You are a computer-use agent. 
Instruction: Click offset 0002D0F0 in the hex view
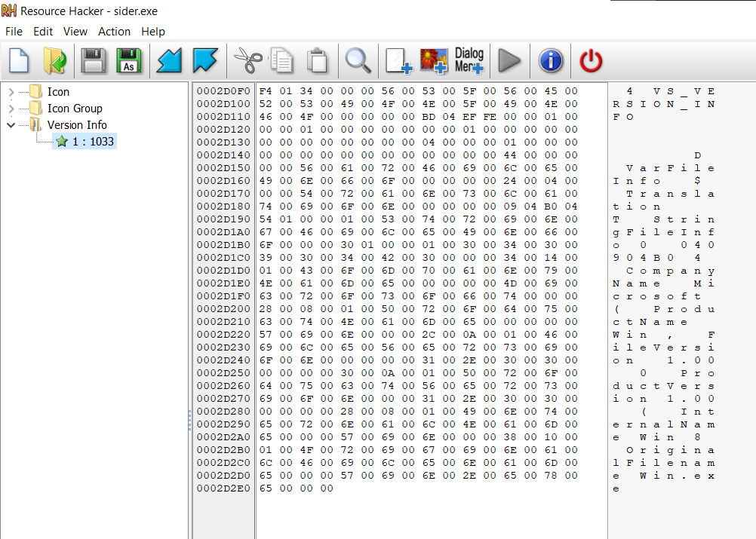coord(223,91)
